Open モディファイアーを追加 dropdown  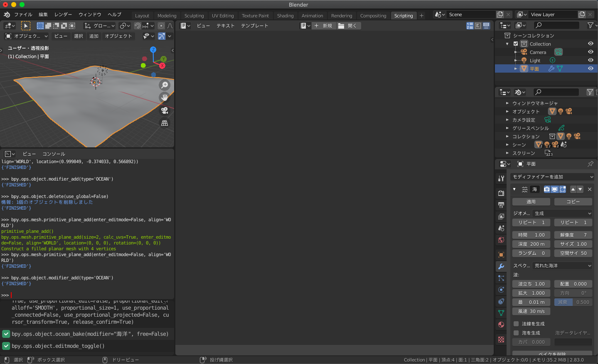552,177
